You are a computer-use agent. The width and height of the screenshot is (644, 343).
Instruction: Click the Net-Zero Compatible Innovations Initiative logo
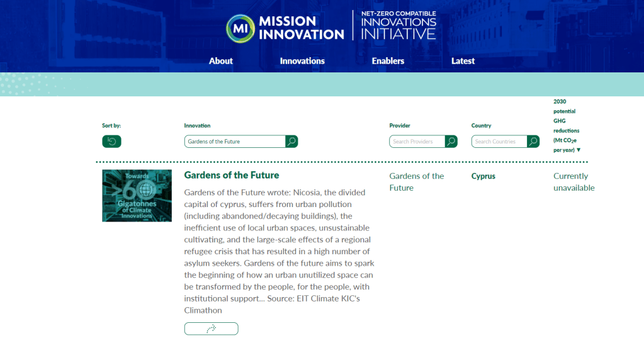(398, 26)
